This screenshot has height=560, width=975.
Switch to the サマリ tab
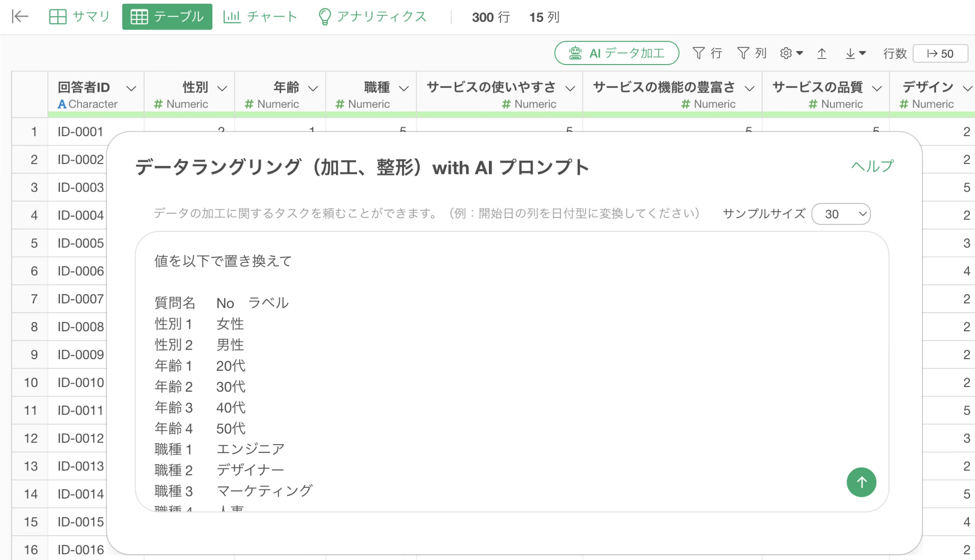80,16
